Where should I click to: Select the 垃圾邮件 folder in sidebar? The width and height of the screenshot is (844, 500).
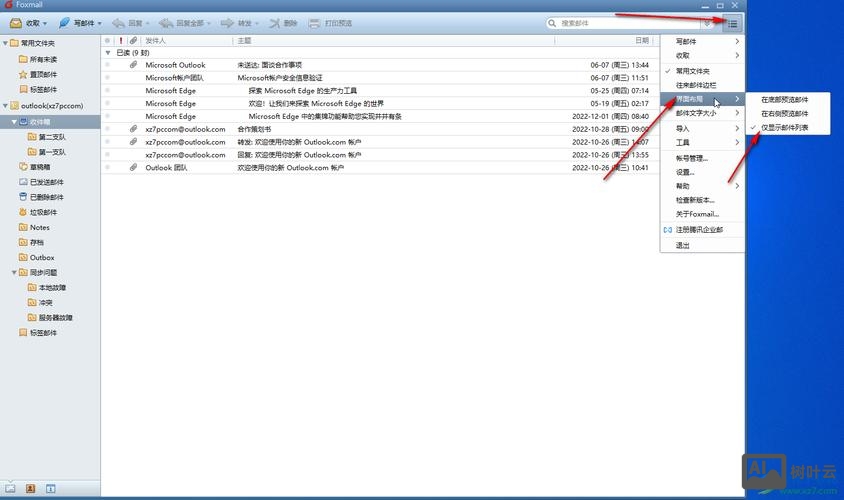pyautogui.click(x=43, y=212)
